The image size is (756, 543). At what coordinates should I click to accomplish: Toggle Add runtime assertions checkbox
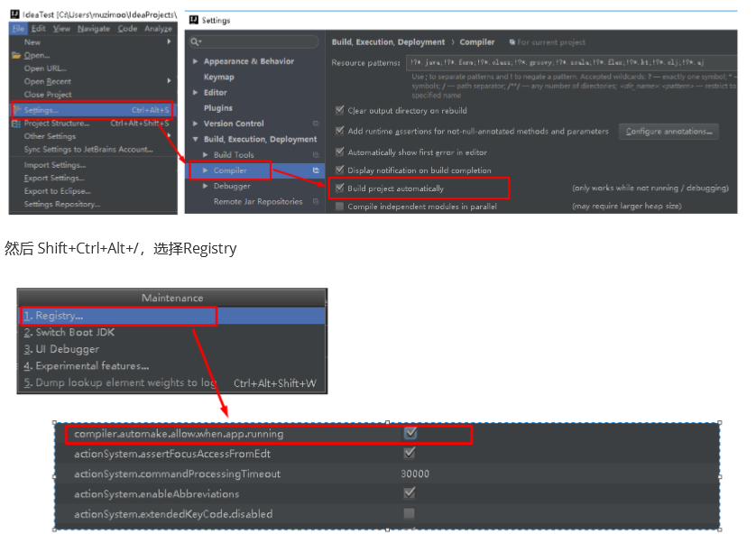339,131
